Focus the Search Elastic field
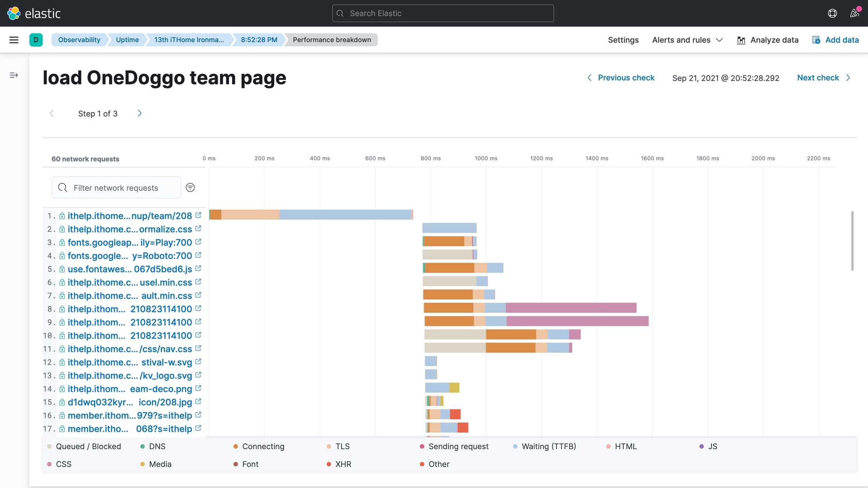The height and width of the screenshot is (488, 868). pos(443,13)
